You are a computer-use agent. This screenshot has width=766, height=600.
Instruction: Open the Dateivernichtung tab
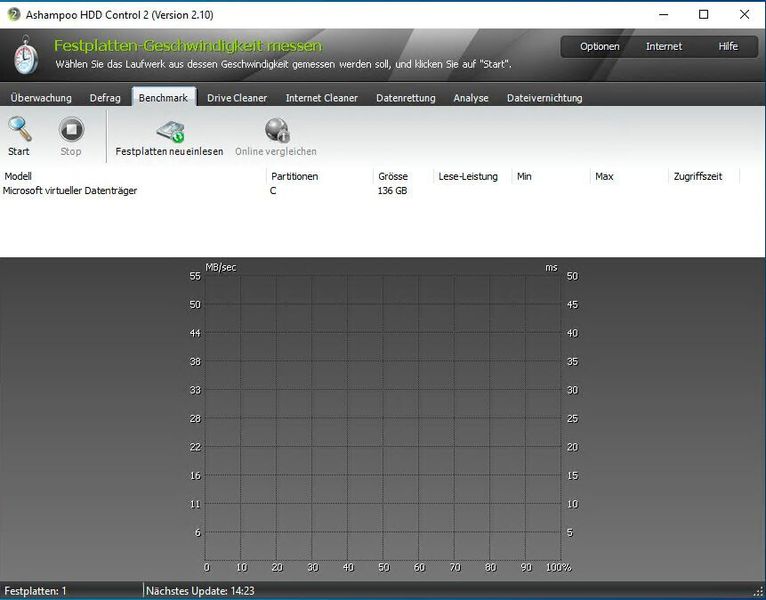coord(545,98)
